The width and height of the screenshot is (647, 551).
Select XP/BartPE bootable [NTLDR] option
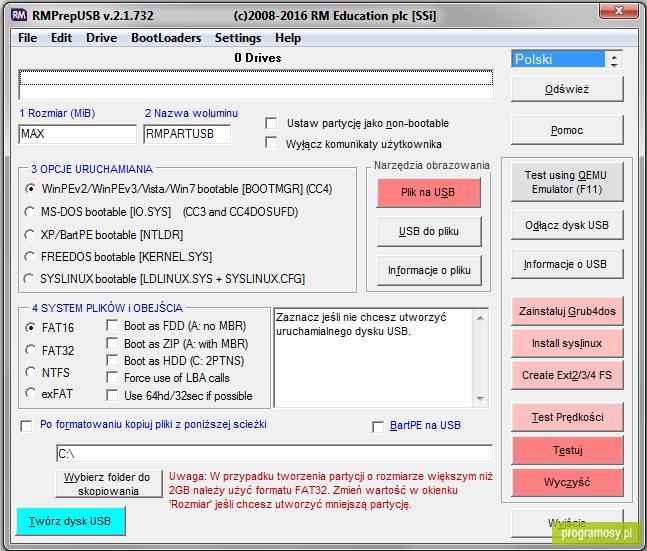(30, 234)
